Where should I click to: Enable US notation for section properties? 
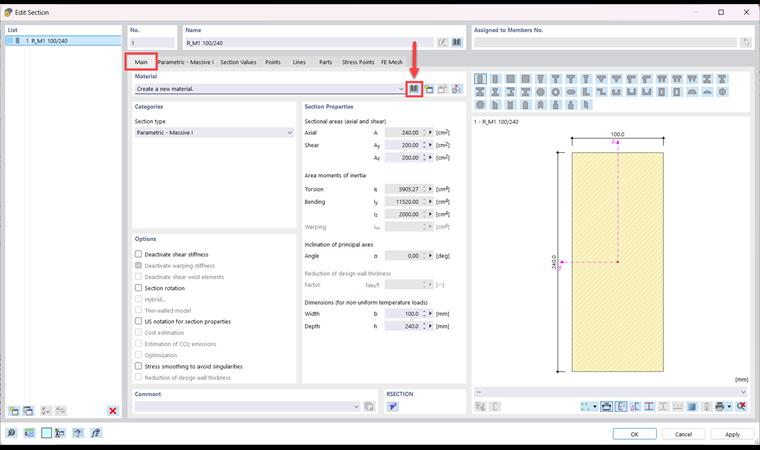coord(139,321)
